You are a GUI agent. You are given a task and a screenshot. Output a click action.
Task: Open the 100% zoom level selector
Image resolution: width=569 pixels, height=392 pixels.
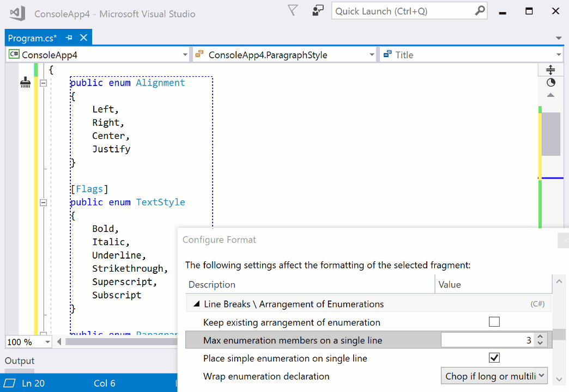click(28, 341)
